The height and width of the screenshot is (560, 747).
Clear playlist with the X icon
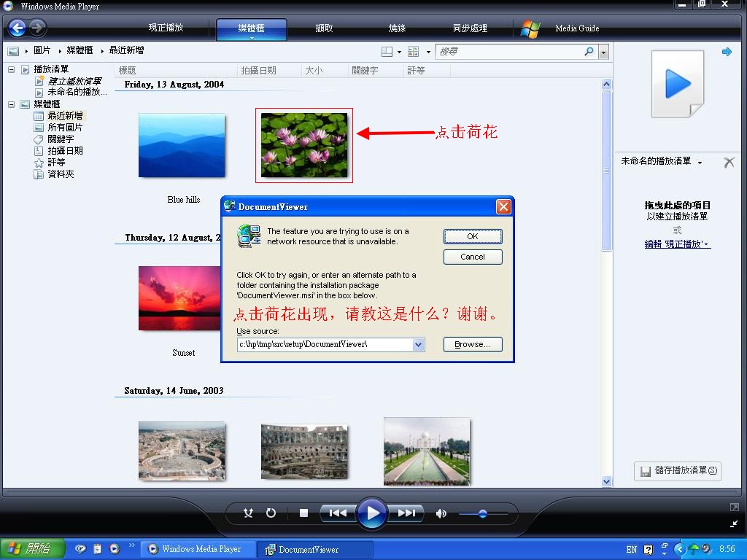coord(728,162)
